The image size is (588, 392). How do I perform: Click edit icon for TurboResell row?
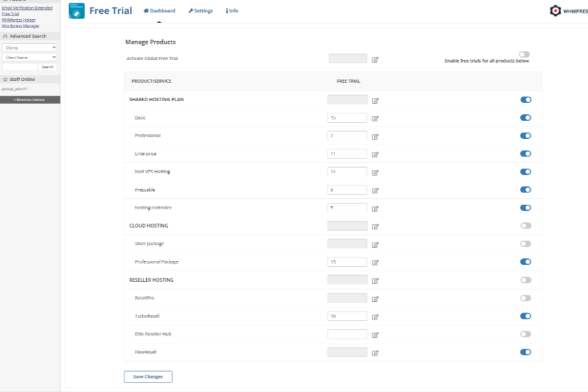[375, 317]
